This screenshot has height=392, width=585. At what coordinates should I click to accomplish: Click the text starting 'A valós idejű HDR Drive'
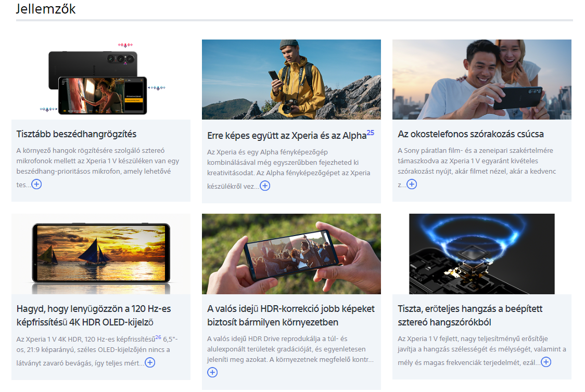click(290, 349)
